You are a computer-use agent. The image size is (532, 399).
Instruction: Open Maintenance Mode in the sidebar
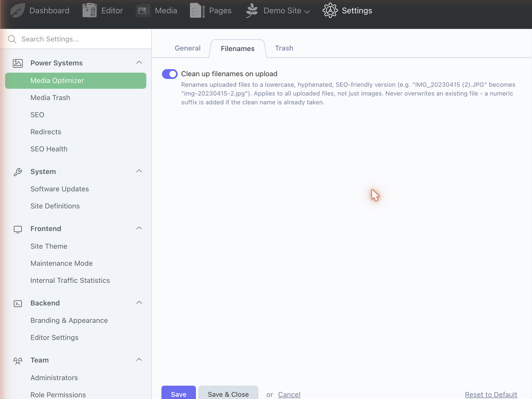coord(61,263)
